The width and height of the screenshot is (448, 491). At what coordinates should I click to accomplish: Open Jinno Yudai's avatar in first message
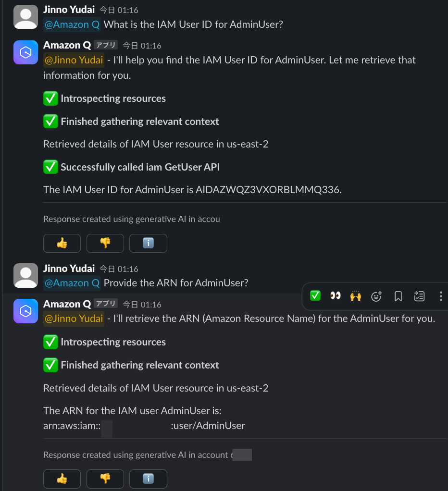(25, 17)
